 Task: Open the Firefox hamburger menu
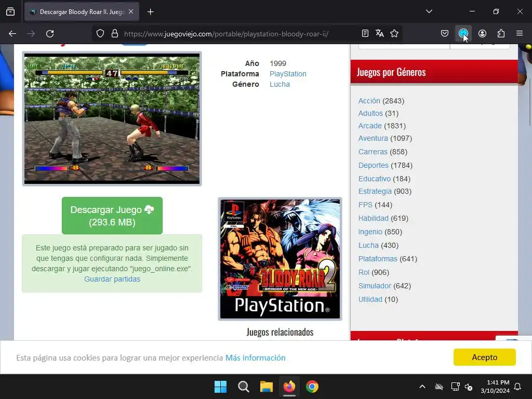[520, 34]
